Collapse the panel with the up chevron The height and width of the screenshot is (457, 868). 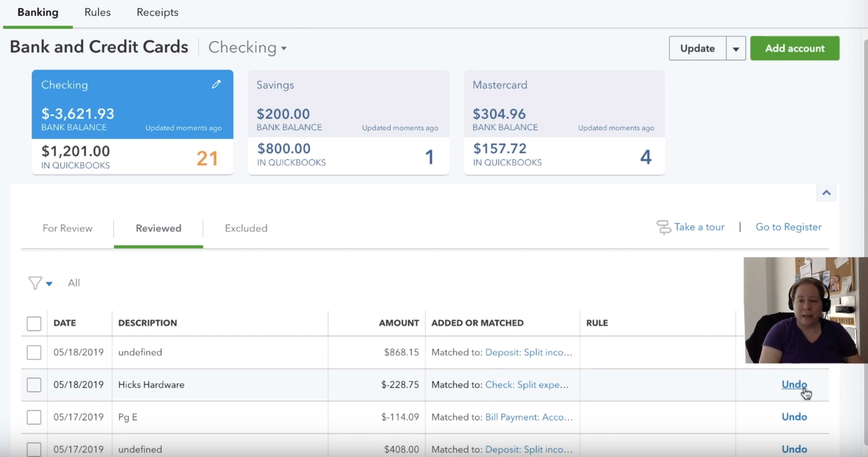pyautogui.click(x=826, y=193)
